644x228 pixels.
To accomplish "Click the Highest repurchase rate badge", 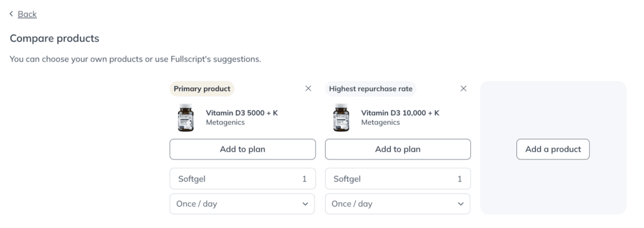I will (370, 89).
